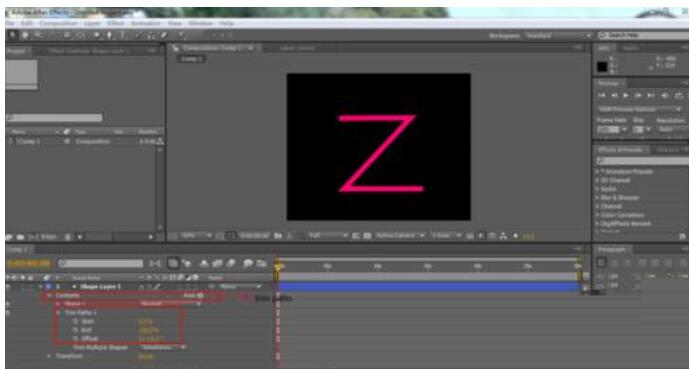Select the Clone Stamp tool
Viewport: 689px width, 369px height.
coord(151,35)
